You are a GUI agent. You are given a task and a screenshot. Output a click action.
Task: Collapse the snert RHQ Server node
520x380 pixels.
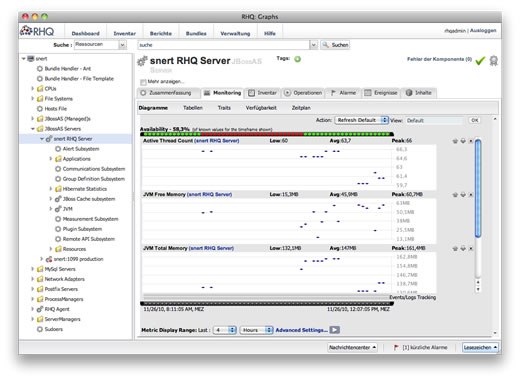42,139
